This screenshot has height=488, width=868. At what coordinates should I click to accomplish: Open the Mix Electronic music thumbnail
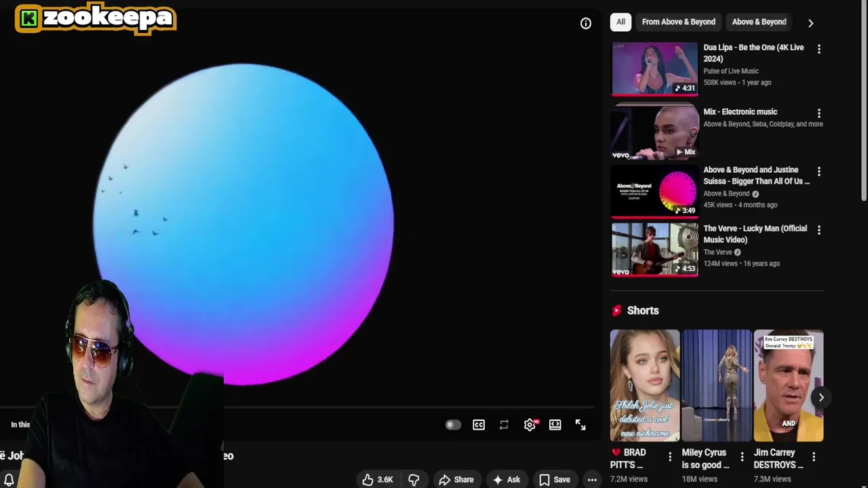[x=654, y=132]
